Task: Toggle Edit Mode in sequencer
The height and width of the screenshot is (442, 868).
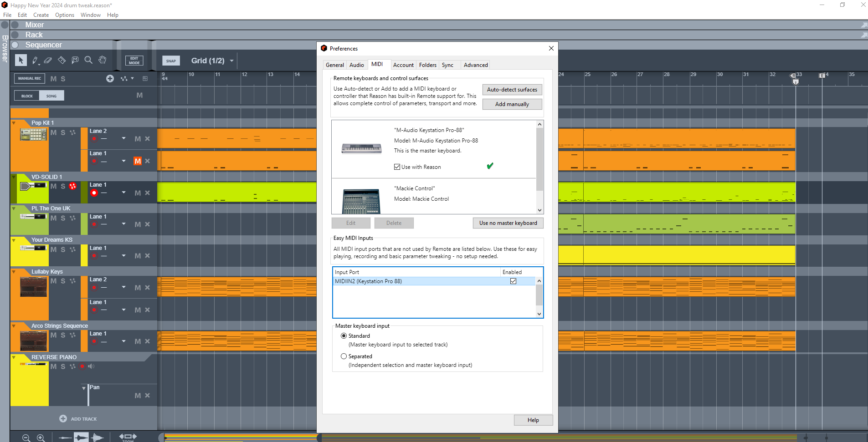Action: 134,61
